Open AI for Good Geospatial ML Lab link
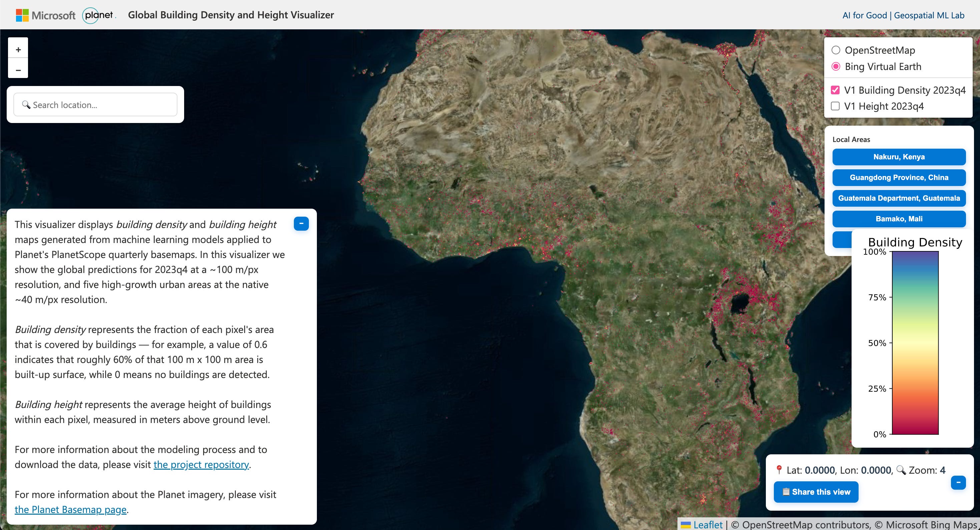This screenshot has width=980, height=530. point(903,15)
